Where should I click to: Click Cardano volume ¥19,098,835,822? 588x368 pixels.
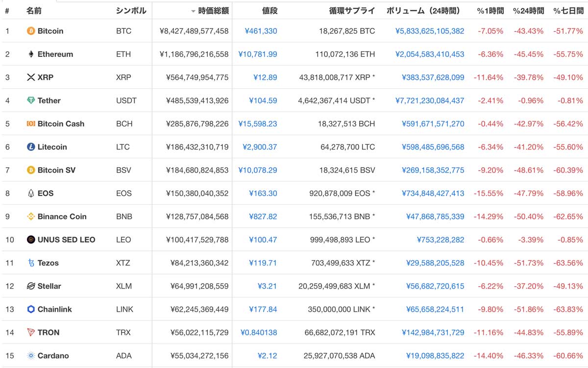(435, 356)
